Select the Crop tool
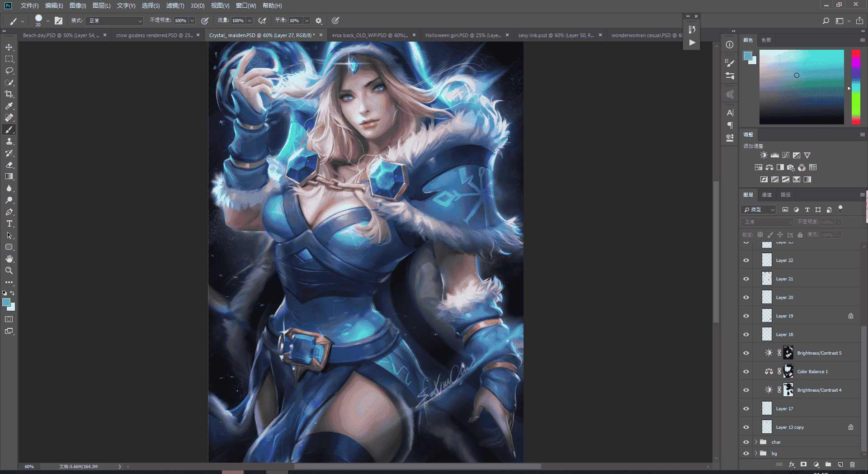Image resolution: width=868 pixels, height=474 pixels. [x=9, y=94]
